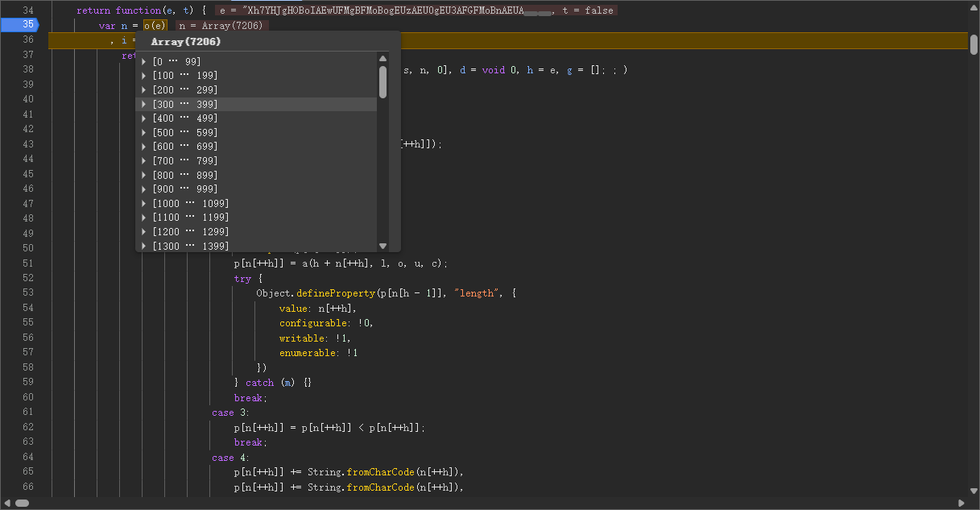This screenshot has height=510, width=980.
Task: Click the up arrow of tooltip scrollbar
Action: (x=383, y=59)
